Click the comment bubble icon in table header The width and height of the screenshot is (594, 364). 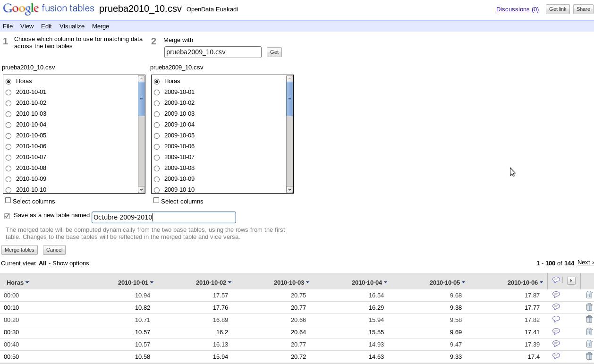pos(556,280)
